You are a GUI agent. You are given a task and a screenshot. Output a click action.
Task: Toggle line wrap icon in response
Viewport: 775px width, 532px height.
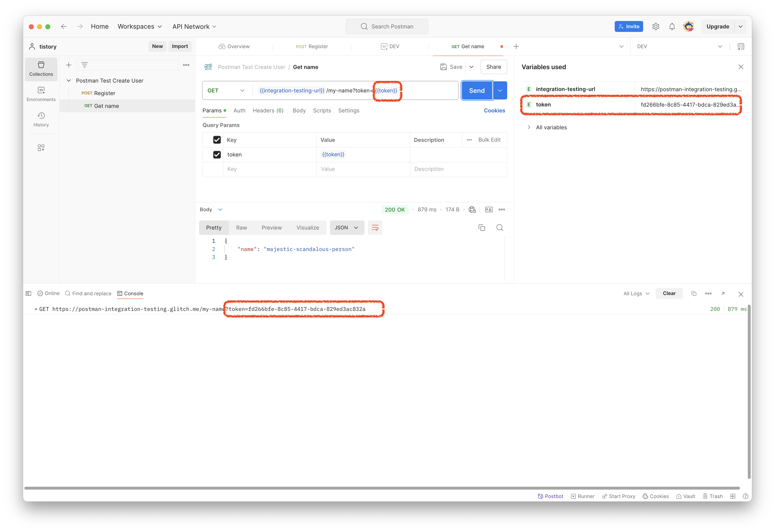(375, 228)
